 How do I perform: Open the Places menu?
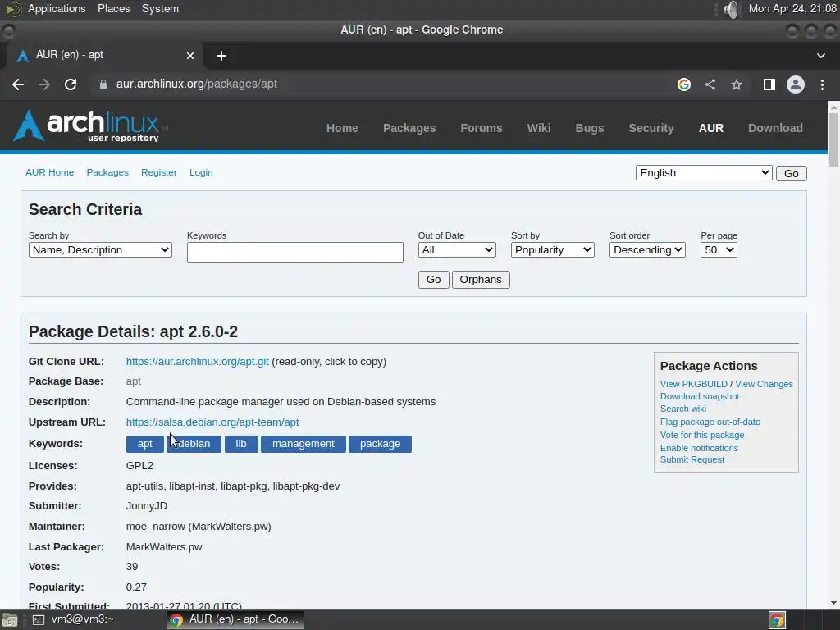click(x=113, y=8)
